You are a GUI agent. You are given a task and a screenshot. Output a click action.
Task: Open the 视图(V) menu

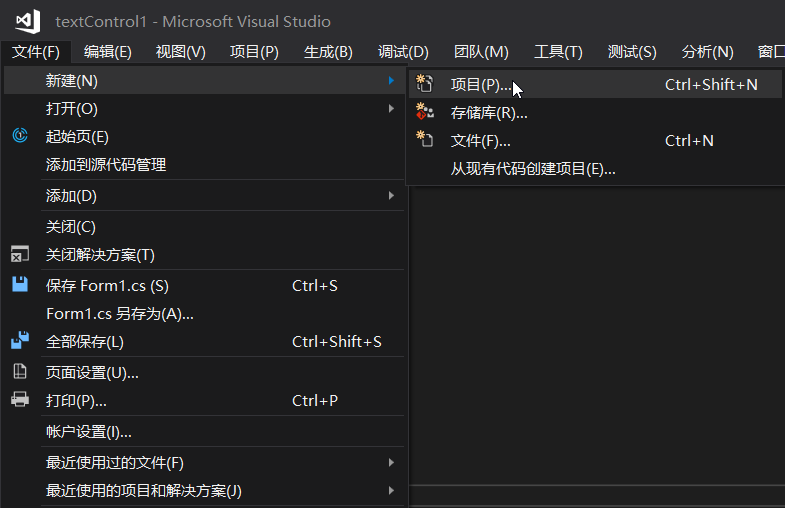pyautogui.click(x=181, y=52)
